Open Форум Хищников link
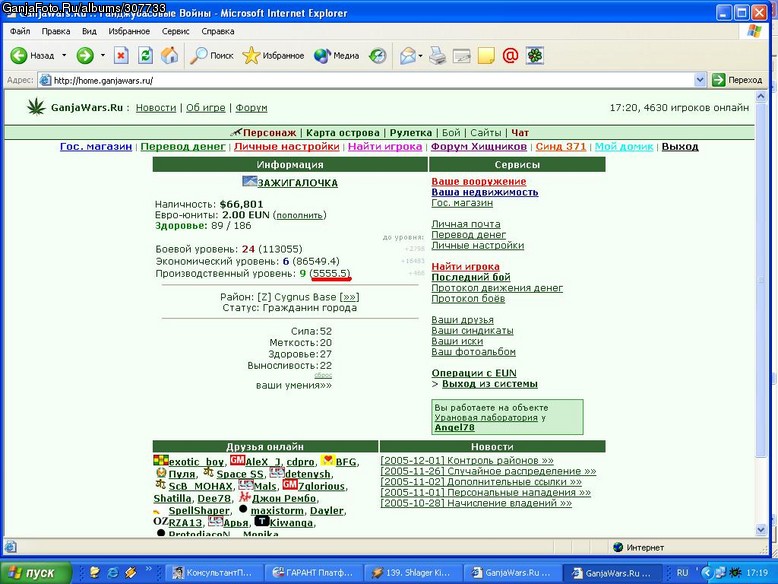 (479, 146)
